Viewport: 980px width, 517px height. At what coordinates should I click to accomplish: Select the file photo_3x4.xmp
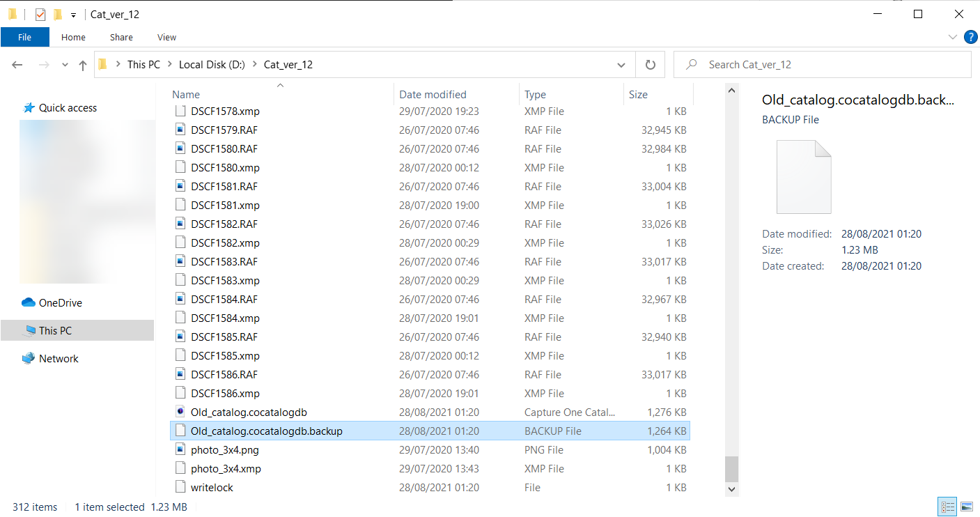pyautogui.click(x=226, y=468)
